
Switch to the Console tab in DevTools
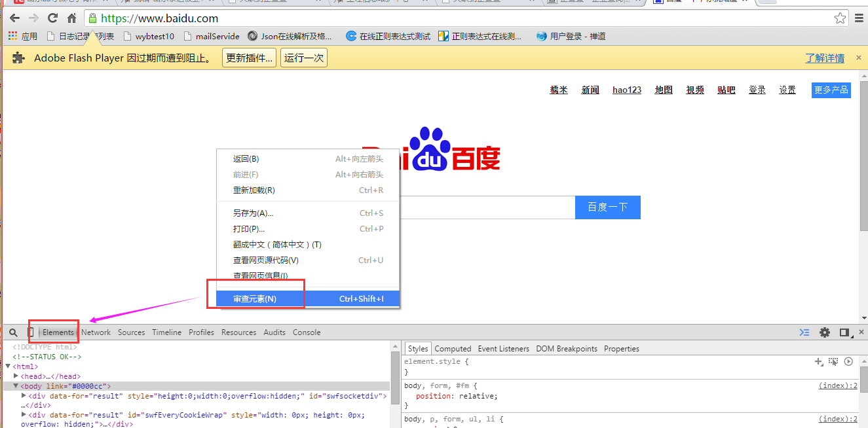[x=307, y=332]
